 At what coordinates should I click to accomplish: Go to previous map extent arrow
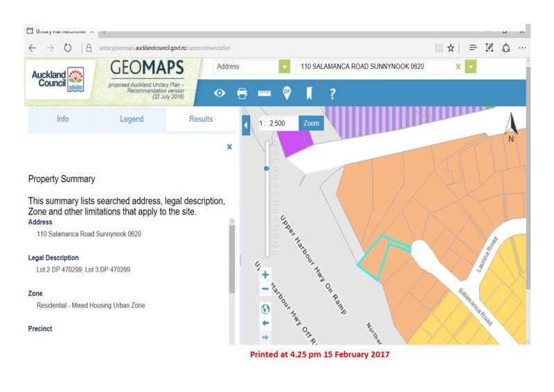[265, 323]
